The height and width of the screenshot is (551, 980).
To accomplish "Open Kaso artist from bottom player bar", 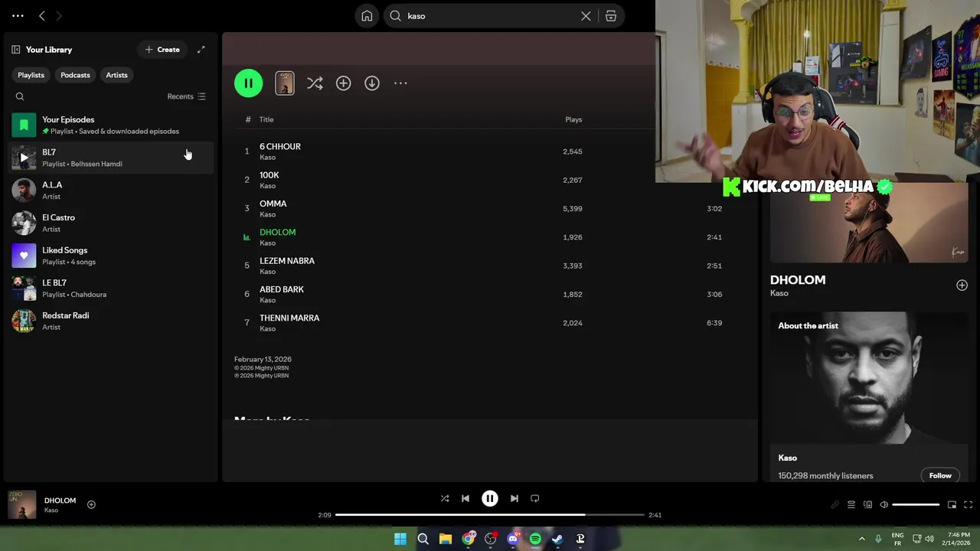I will pos(51,510).
